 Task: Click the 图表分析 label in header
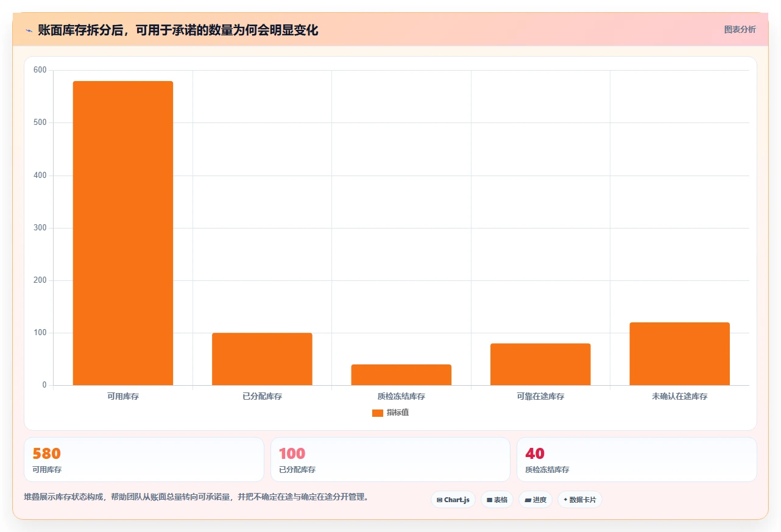pyautogui.click(x=740, y=29)
